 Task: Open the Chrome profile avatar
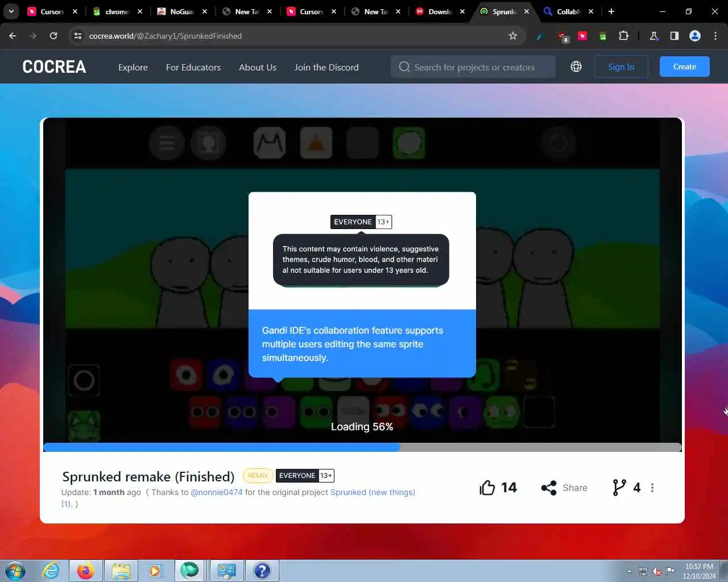click(695, 36)
